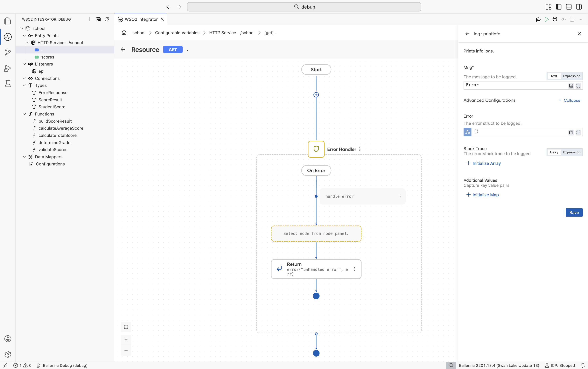
Task: Collapse Advanced Configurations section
Action: coord(569,100)
